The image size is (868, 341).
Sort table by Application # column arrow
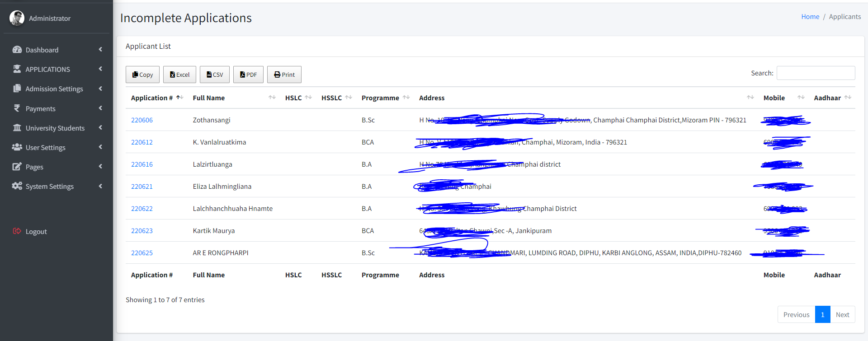179,98
